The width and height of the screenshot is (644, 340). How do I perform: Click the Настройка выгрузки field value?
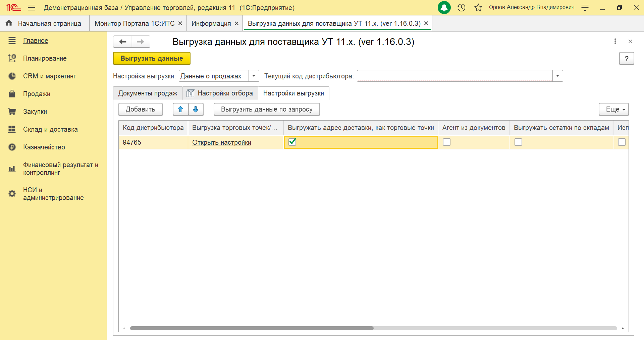(214, 76)
